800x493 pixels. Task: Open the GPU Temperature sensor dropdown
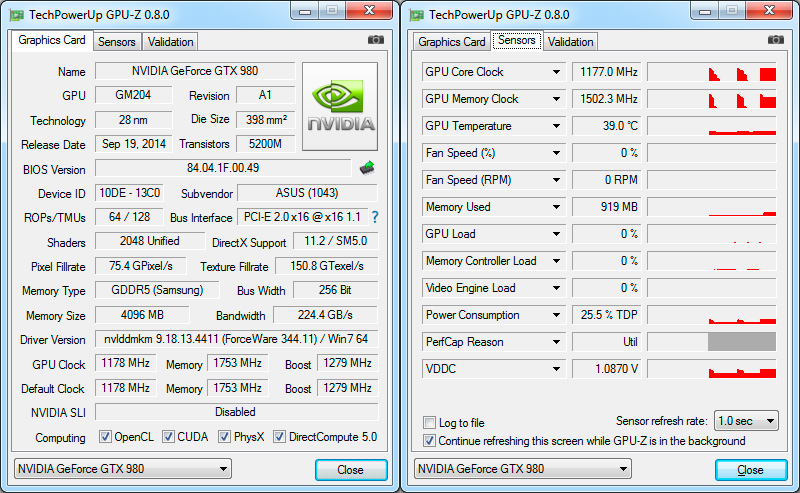[556, 126]
